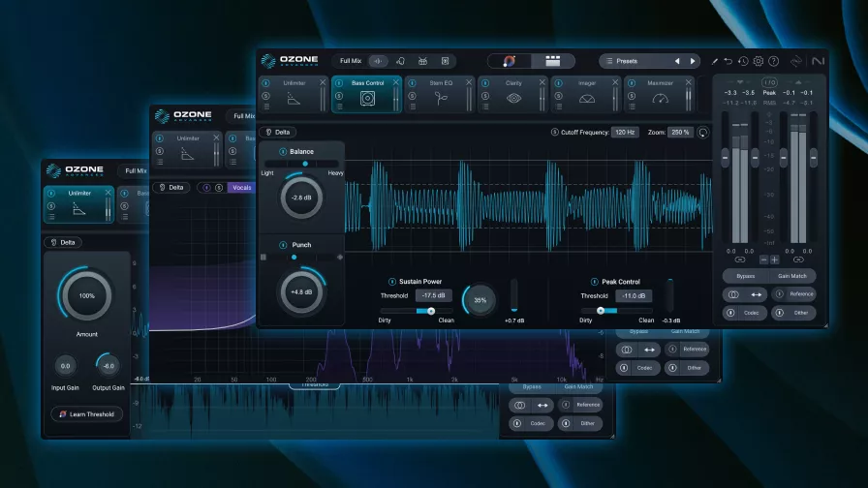Select the Clarity module eye icon
This screenshot has height=488, width=868.
[x=513, y=99]
